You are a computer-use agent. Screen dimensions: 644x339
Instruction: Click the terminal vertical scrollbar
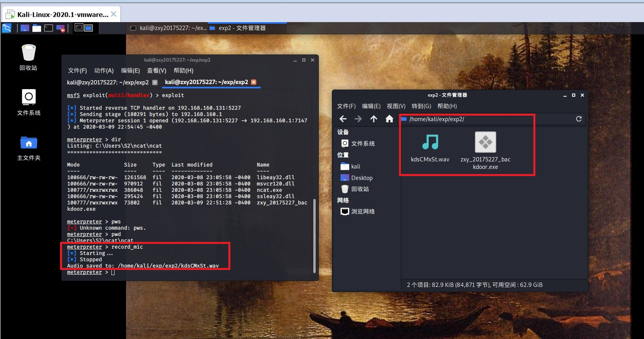click(314, 236)
